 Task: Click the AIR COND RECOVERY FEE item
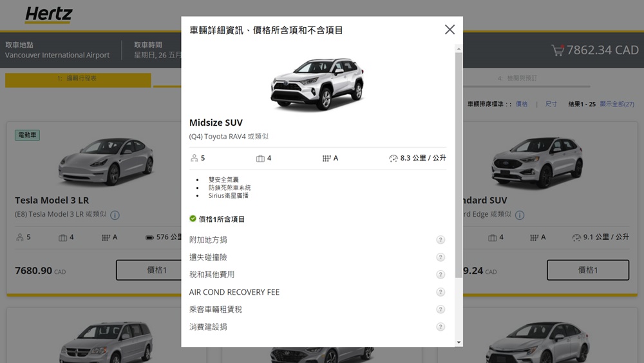click(x=234, y=292)
